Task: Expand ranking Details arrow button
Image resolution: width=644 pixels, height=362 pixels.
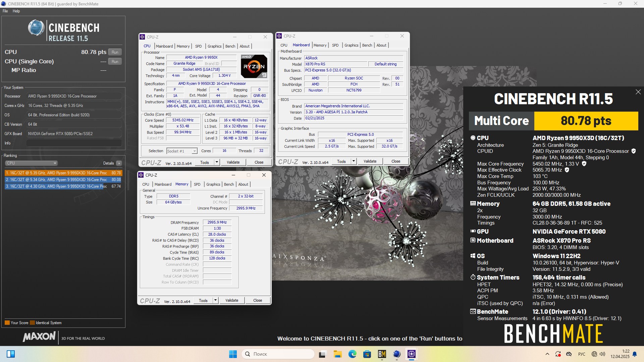Action: coord(119,163)
